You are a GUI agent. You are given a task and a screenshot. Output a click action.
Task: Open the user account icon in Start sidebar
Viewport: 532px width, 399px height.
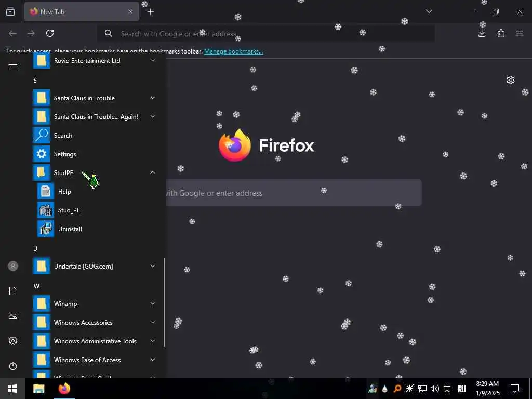tap(13, 266)
